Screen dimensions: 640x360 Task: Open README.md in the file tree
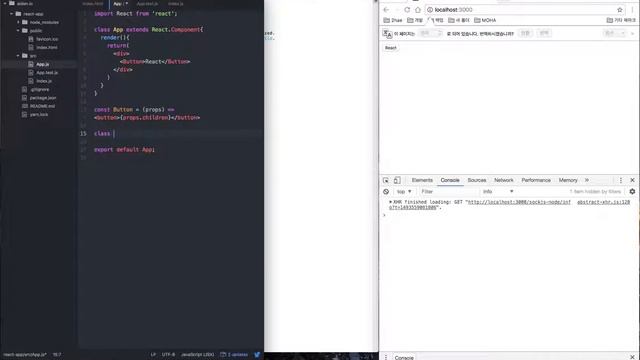tap(42, 106)
